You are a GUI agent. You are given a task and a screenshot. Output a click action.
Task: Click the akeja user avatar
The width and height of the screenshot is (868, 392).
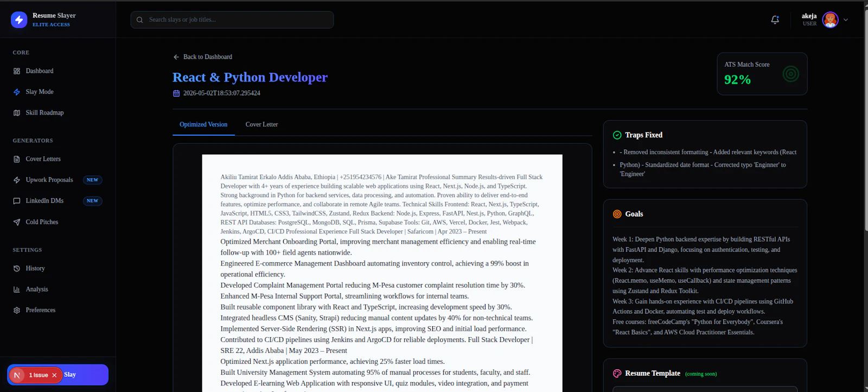tap(830, 20)
